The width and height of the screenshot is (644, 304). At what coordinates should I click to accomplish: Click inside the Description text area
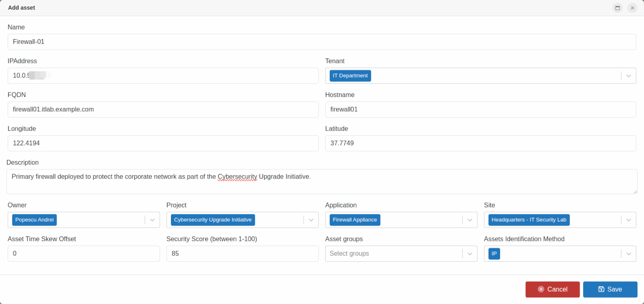322,185
